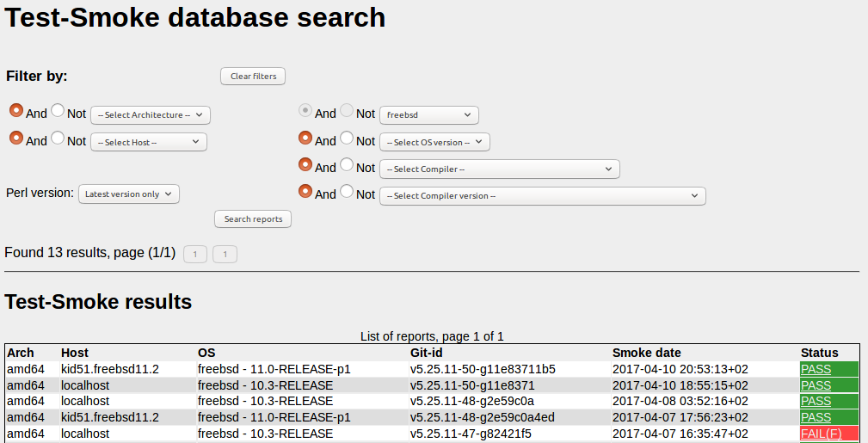The width and height of the screenshot is (868, 443).
Task: Click the Git-id column header
Action: click(428, 353)
